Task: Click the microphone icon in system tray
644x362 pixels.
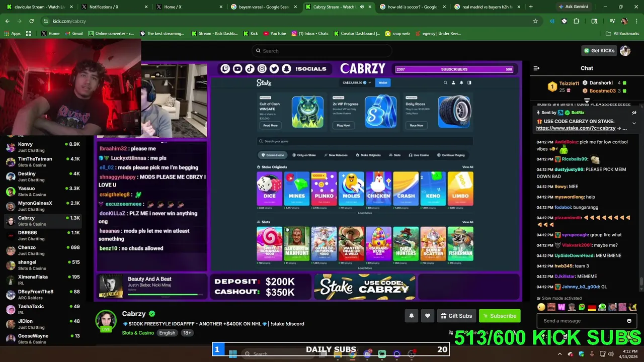Action: (x=592, y=354)
